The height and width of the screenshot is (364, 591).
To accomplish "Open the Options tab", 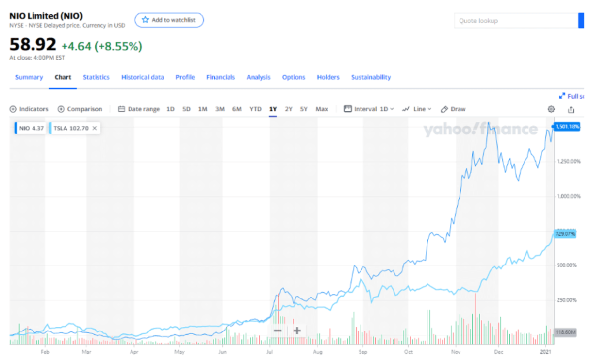I will pyautogui.click(x=294, y=77).
